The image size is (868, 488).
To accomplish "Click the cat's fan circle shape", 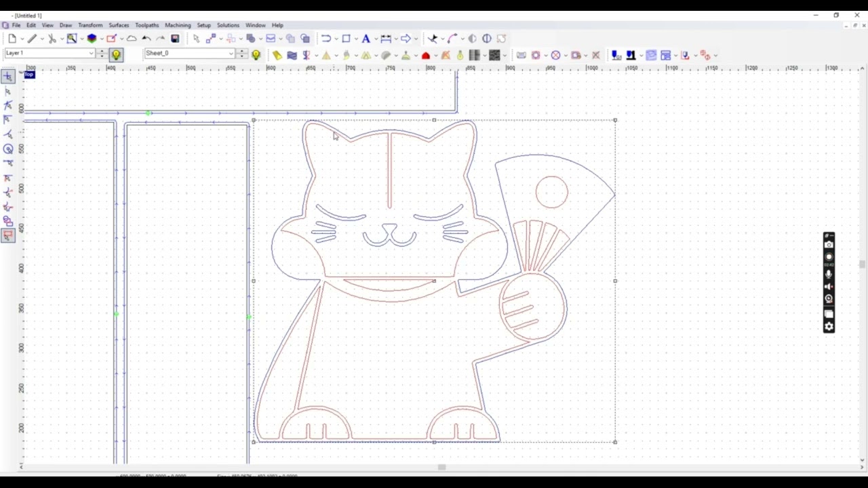I will pos(551,192).
